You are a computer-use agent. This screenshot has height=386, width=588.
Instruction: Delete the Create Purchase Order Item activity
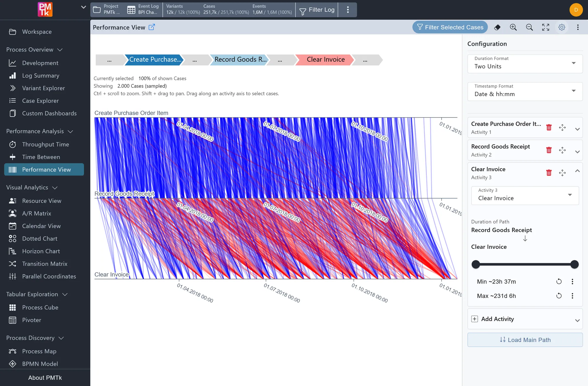(549, 127)
